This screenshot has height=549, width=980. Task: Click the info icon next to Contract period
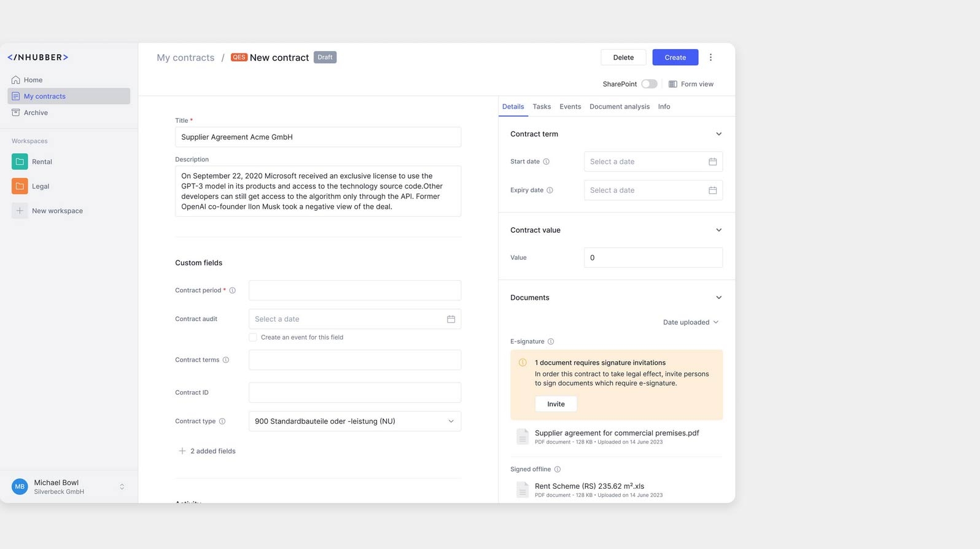tap(233, 290)
